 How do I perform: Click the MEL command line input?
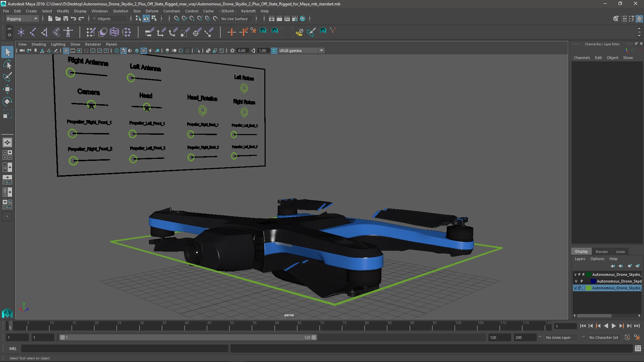(125, 349)
